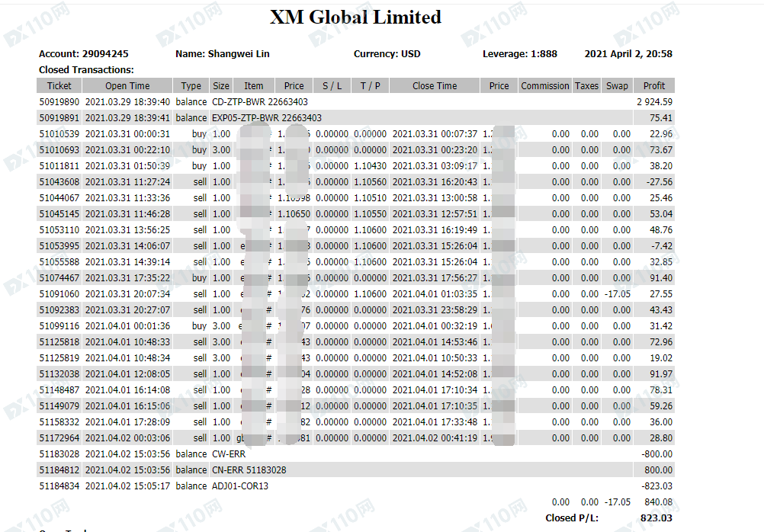Select the Currency: USD text
Image resolution: width=764 pixels, height=532 pixels.
pos(387,54)
